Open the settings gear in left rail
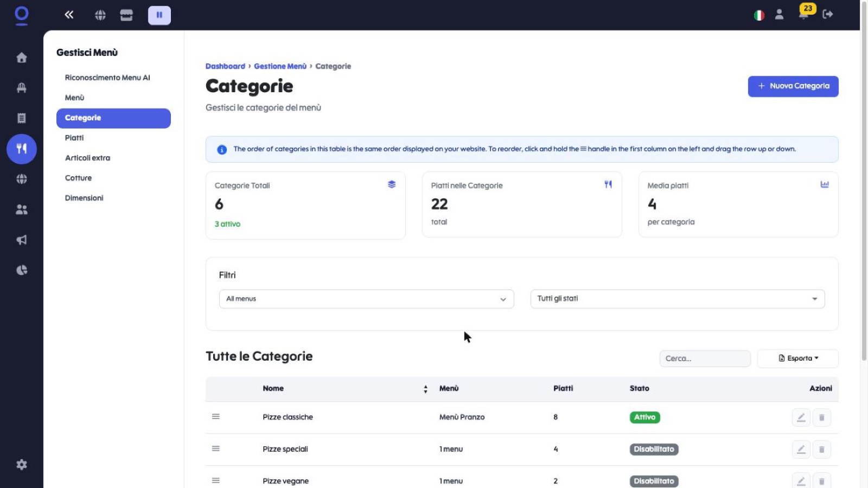 (x=22, y=465)
